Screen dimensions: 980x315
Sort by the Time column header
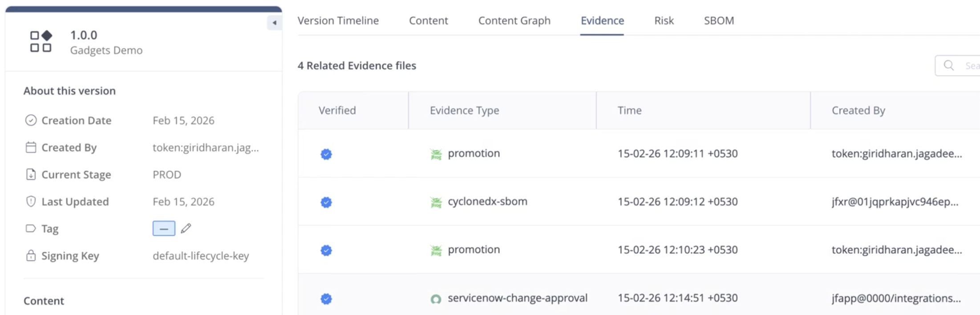click(630, 110)
